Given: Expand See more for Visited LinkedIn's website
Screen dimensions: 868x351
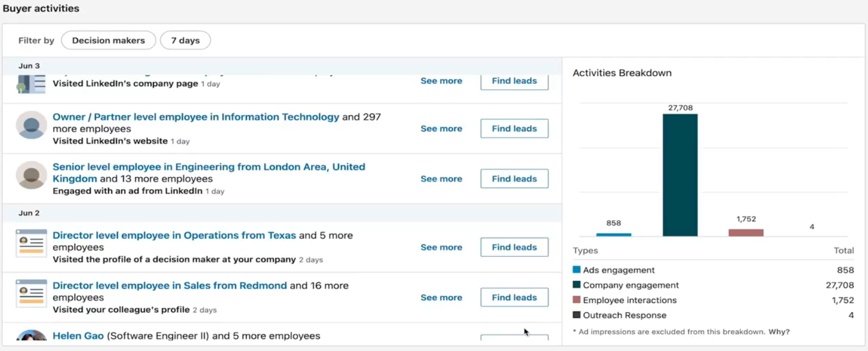Looking at the screenshot, I should [441, 129].
